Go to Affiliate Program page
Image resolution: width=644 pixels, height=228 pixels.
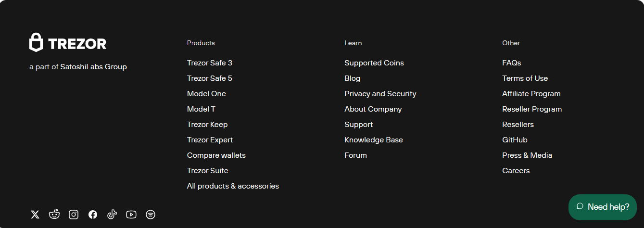point(531,94)
